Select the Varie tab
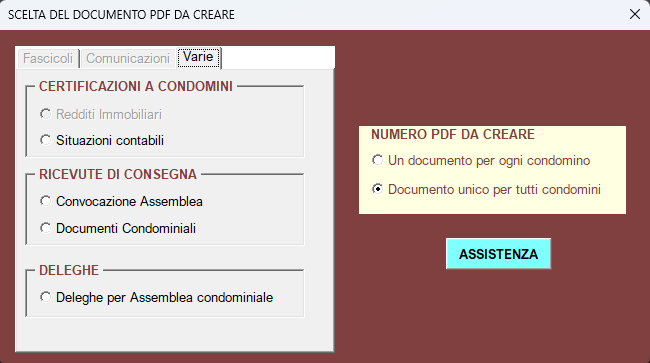 198,57
